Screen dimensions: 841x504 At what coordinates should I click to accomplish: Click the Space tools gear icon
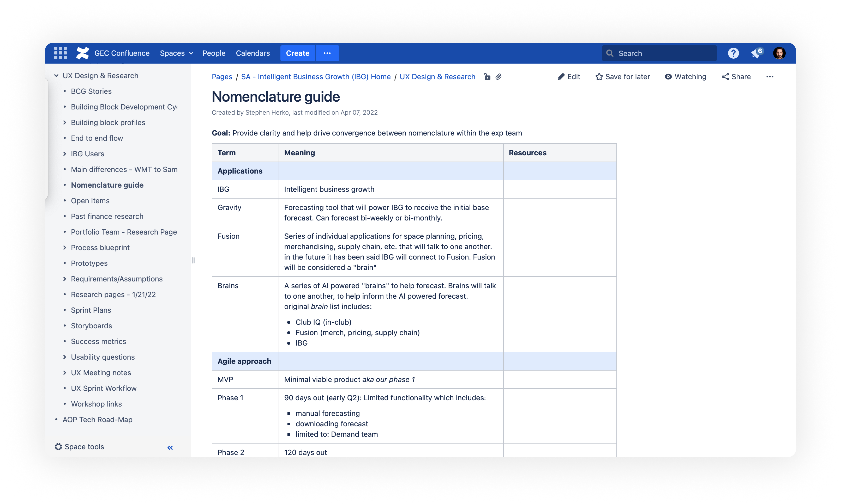point(58,447)
